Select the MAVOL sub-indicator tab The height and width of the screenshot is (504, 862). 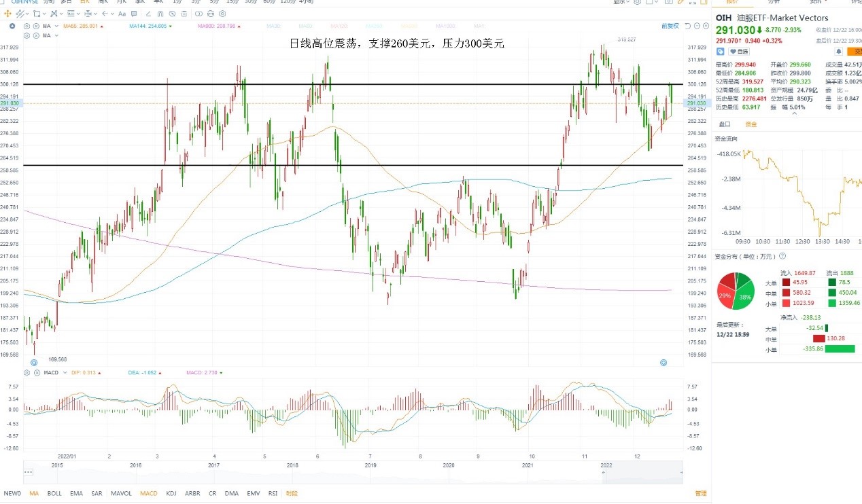(121, 493)
